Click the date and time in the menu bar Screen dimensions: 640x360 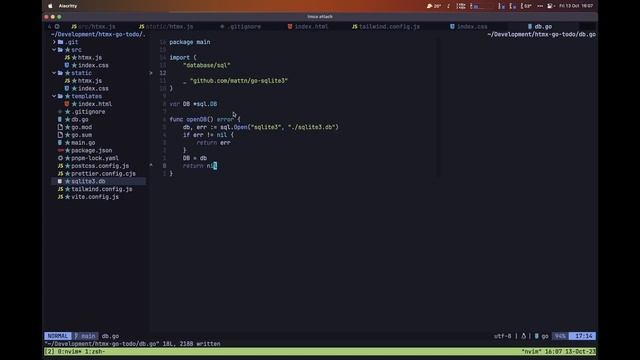tap(576, 6)
